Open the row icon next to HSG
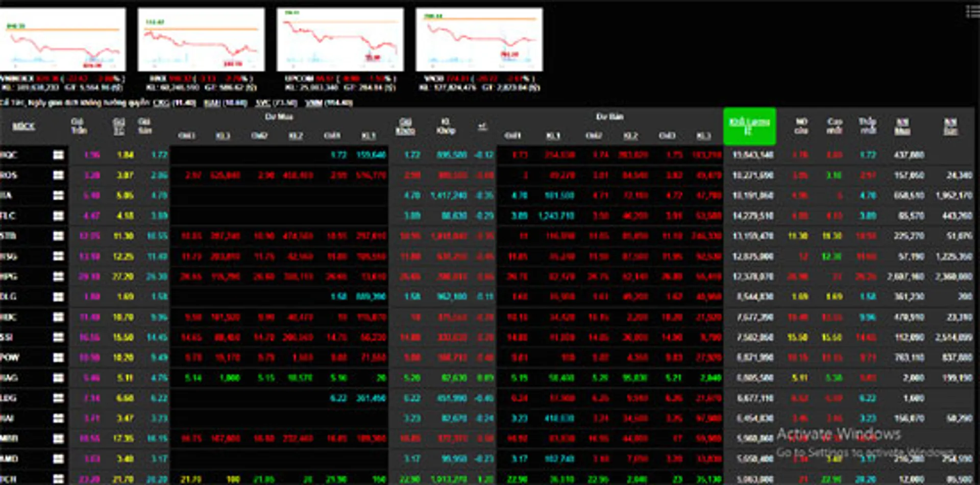The height and width of the screenshot is (485, 980). (x=59, y=256)
